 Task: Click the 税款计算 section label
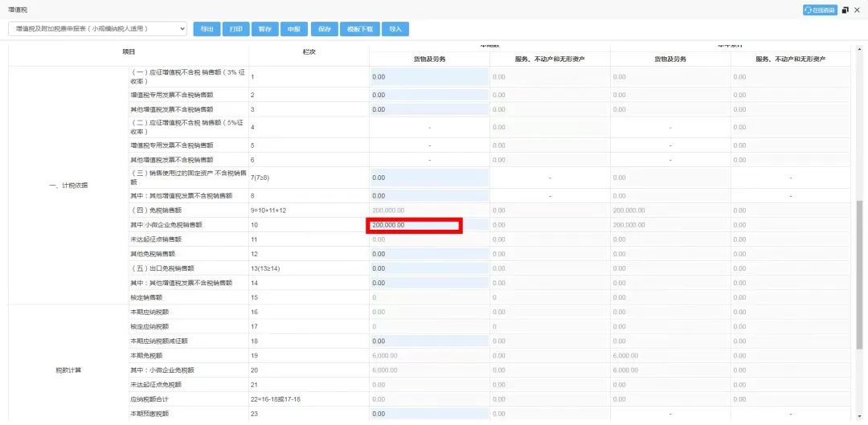click(x=68, y=370)
